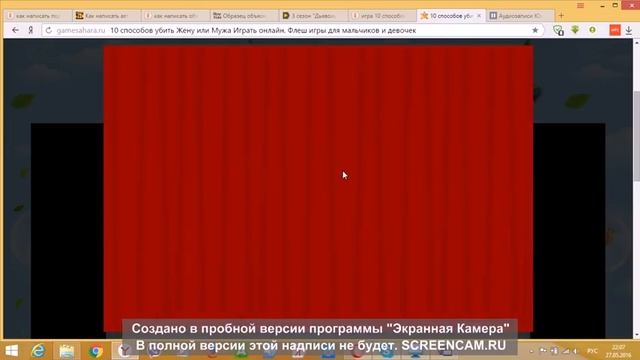Reload the page with the refresh icon

pos(49,30)
